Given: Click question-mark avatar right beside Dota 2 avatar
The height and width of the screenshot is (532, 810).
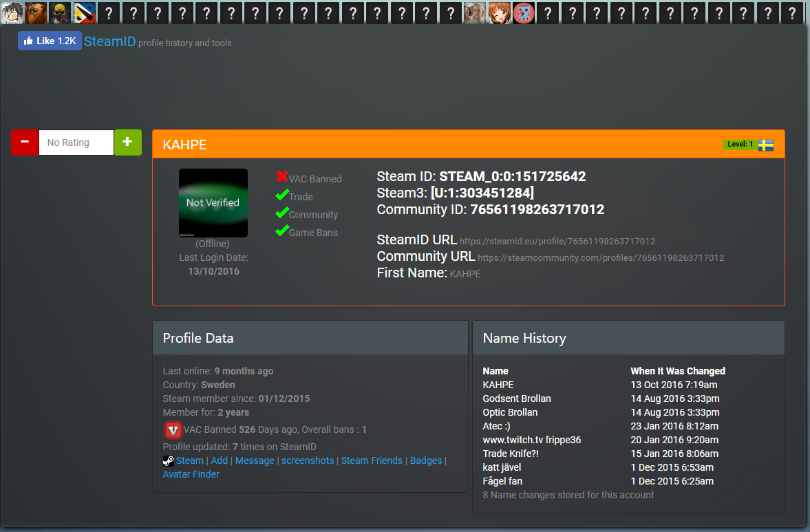Looking at the screenshot, I should tap(109, 12).
